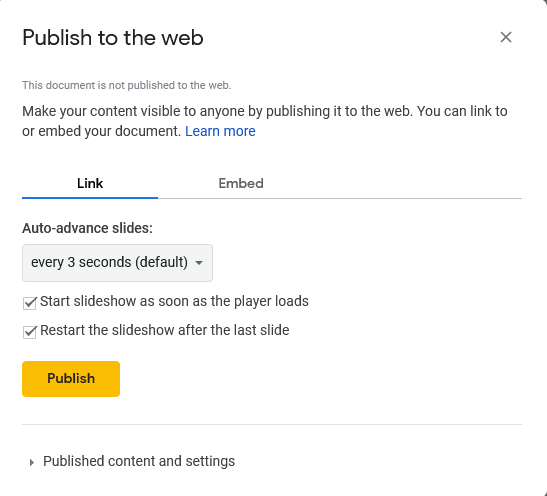This screenshot has height=496, width=547.
Task: Click the 'Auto-advance slides:' label
Action: click(x=87, y=228)
